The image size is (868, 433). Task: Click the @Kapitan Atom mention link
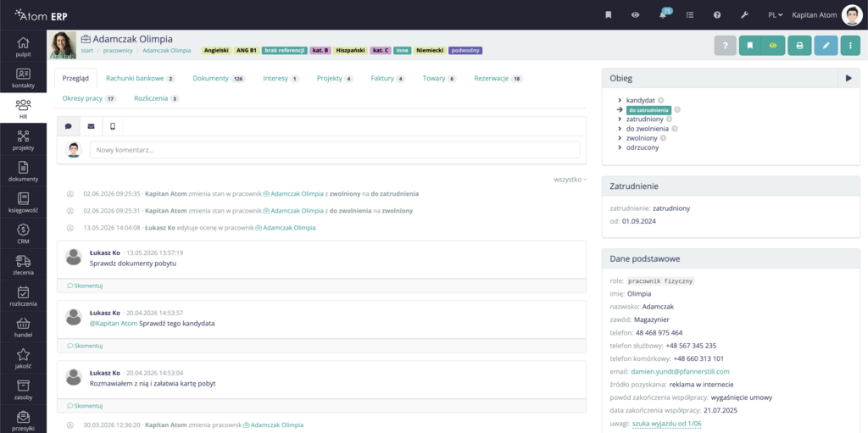[114, 324]
